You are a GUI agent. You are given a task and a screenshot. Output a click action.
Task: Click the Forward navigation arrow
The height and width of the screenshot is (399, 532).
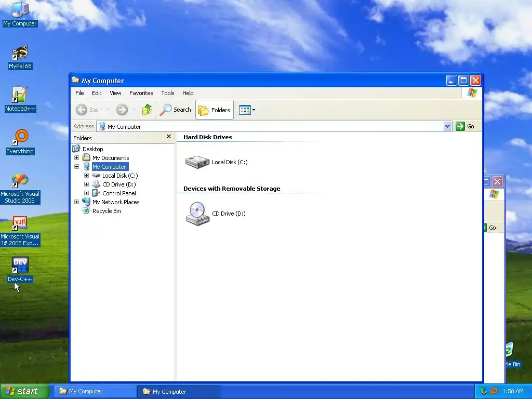(122, 110)
